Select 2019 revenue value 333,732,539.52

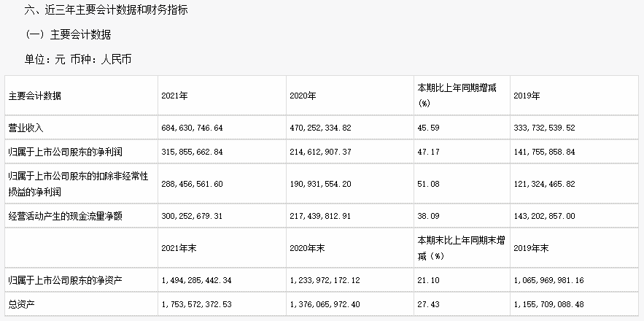pyautogui.click(x=545, y=128)
